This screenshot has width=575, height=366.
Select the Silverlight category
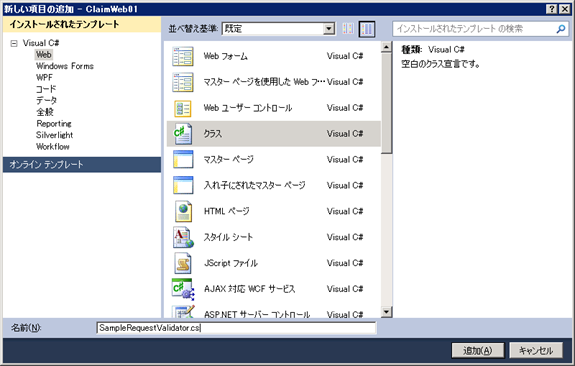pyautogui.click(x=54, y=135)
